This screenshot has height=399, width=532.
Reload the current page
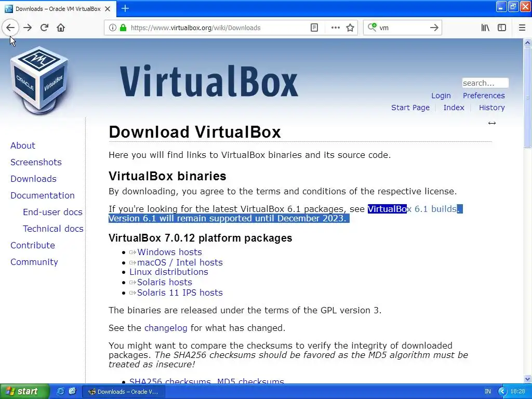click(44, 28)
